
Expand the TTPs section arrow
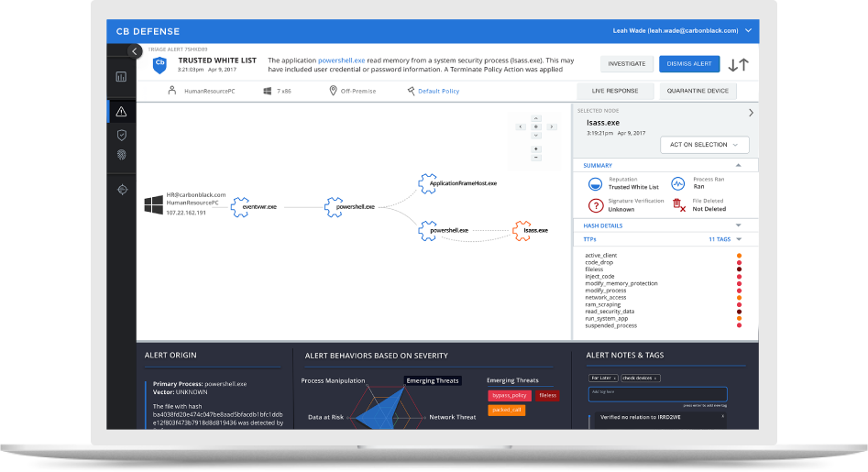pyautogui.click(x=739, y=239)
